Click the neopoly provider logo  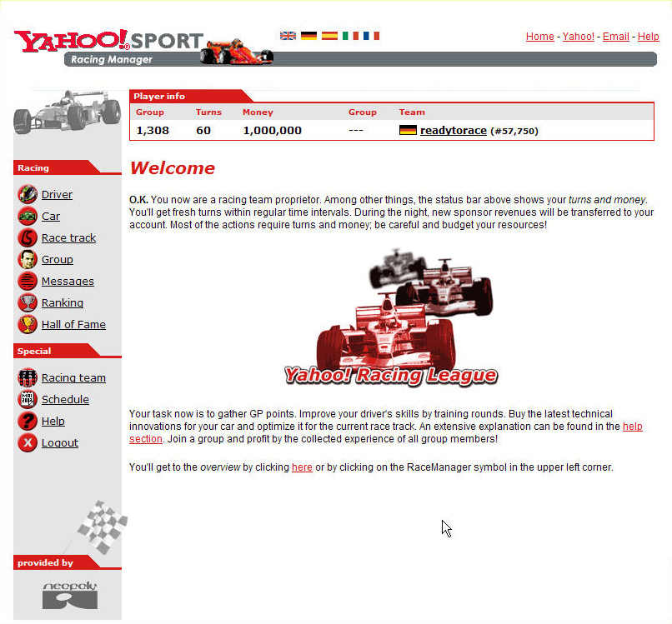[70, 595]
